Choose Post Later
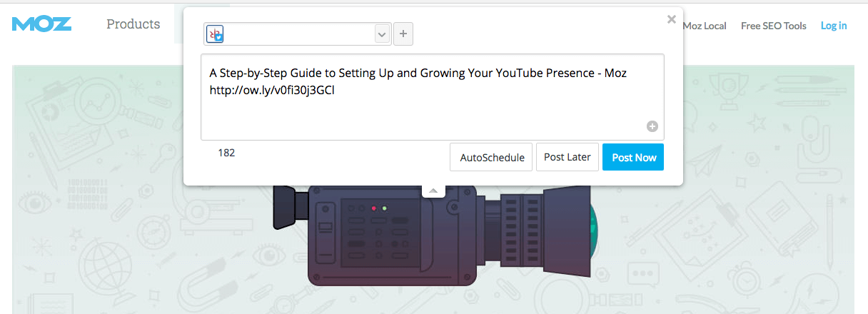Image resolution: width=868 pixels, height=314 pixels. (567, 157)
